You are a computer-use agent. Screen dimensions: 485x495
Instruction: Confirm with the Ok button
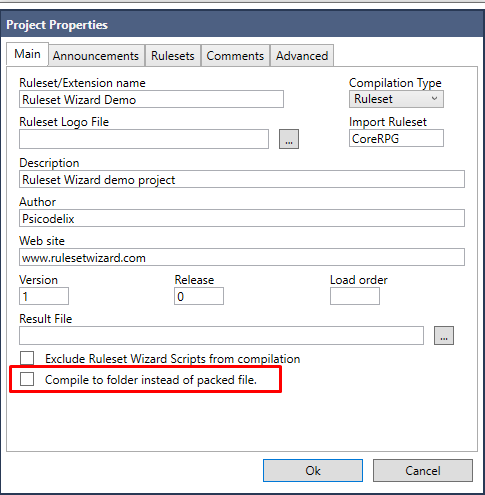pos(313,470)
